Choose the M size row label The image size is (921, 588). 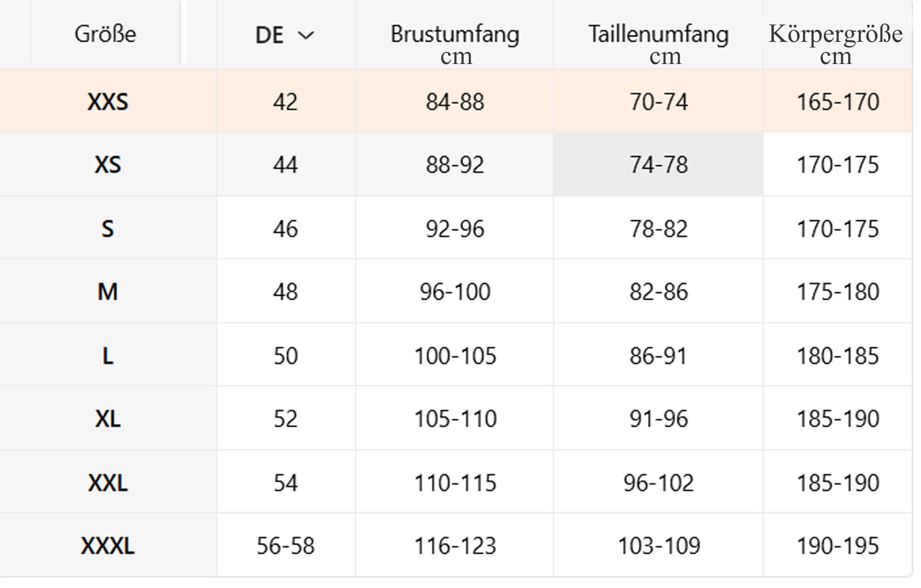[108, 291]
